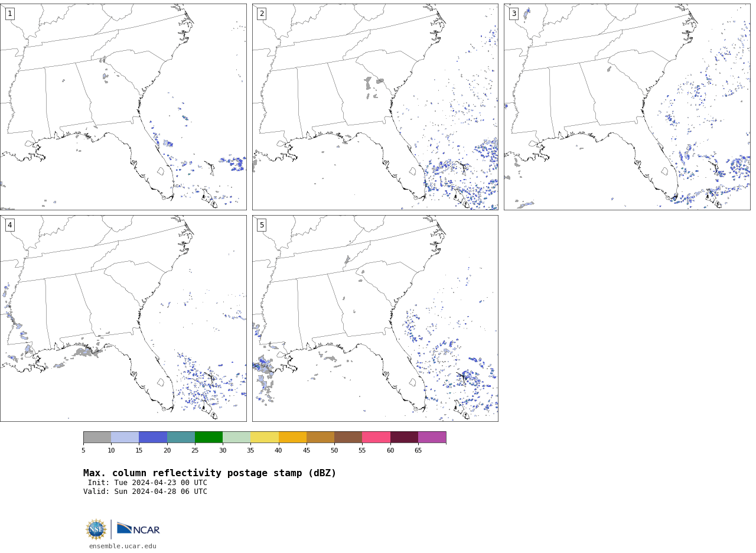Click the orange 40-45 dBZ swatch

click(292, 437)
